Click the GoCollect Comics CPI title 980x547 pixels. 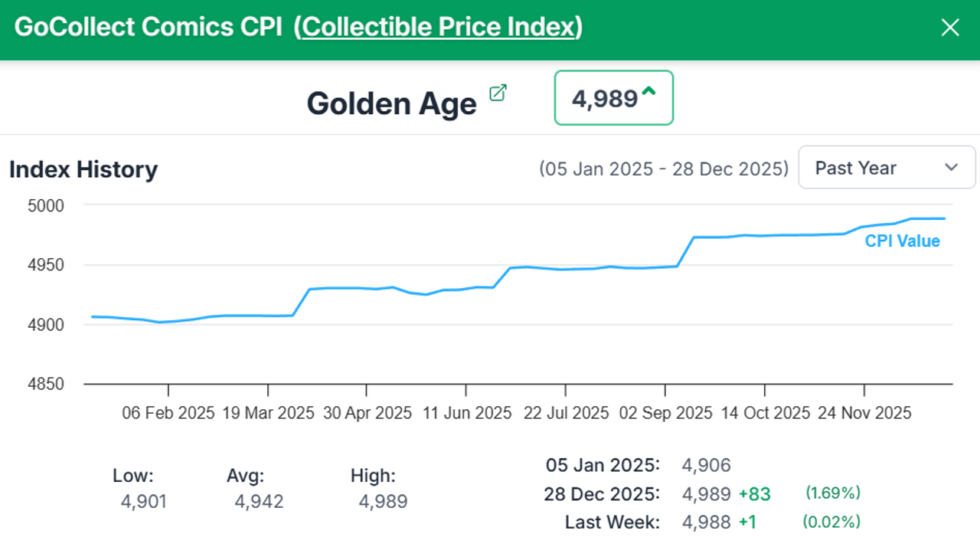click(148, 28)
